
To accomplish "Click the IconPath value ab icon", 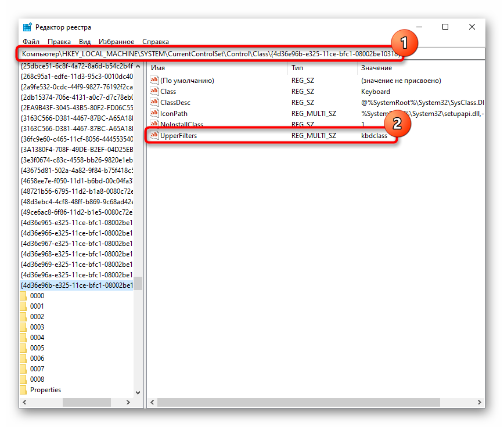I will [x=154, y=113].
